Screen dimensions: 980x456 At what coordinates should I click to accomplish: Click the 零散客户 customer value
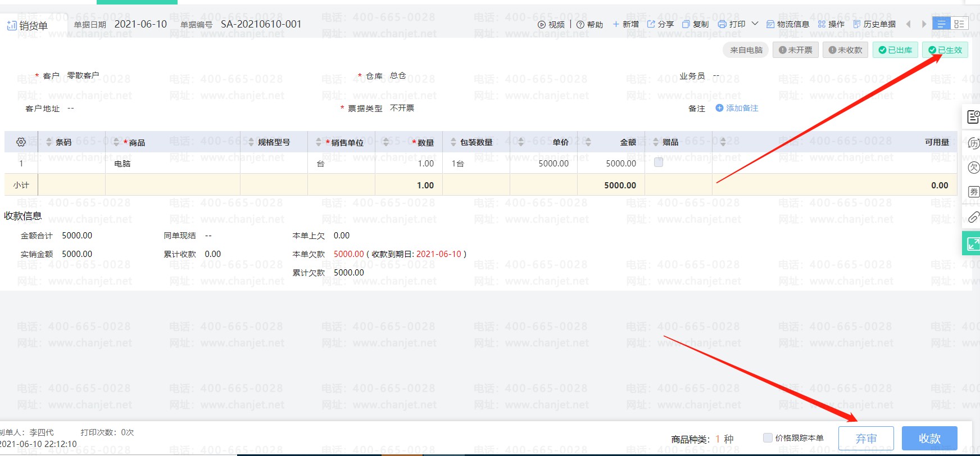83,75
